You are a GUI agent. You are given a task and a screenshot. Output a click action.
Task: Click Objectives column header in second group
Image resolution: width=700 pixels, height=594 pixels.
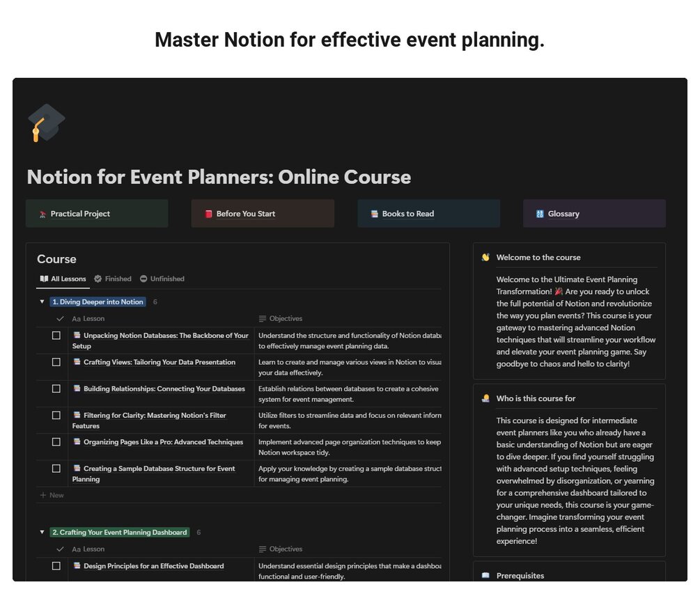(281, 549)
